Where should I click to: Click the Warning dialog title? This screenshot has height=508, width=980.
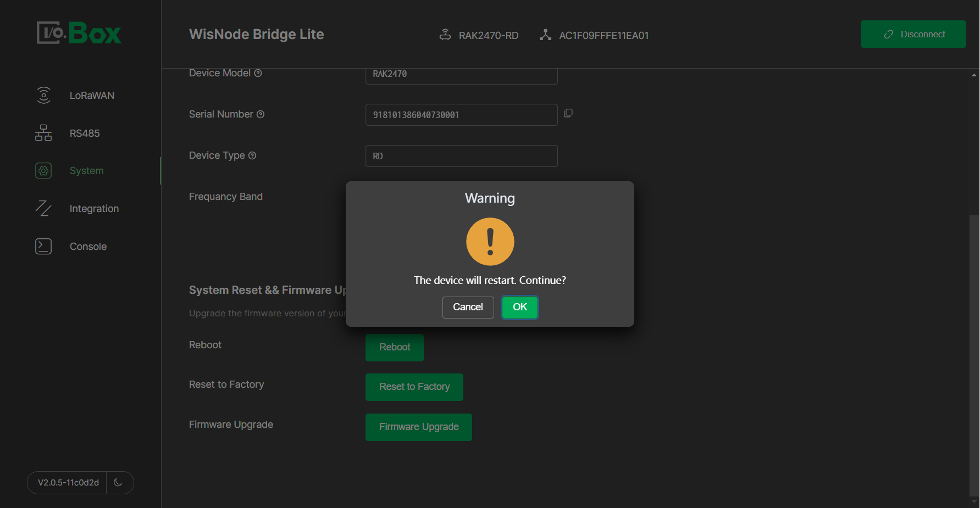(x=490, y=198)
